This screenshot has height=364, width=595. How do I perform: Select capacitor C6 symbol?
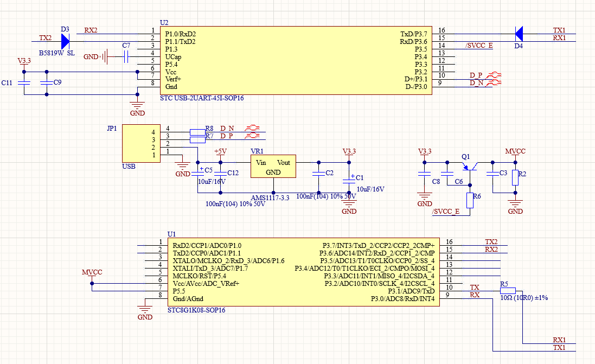click(447, 174)
